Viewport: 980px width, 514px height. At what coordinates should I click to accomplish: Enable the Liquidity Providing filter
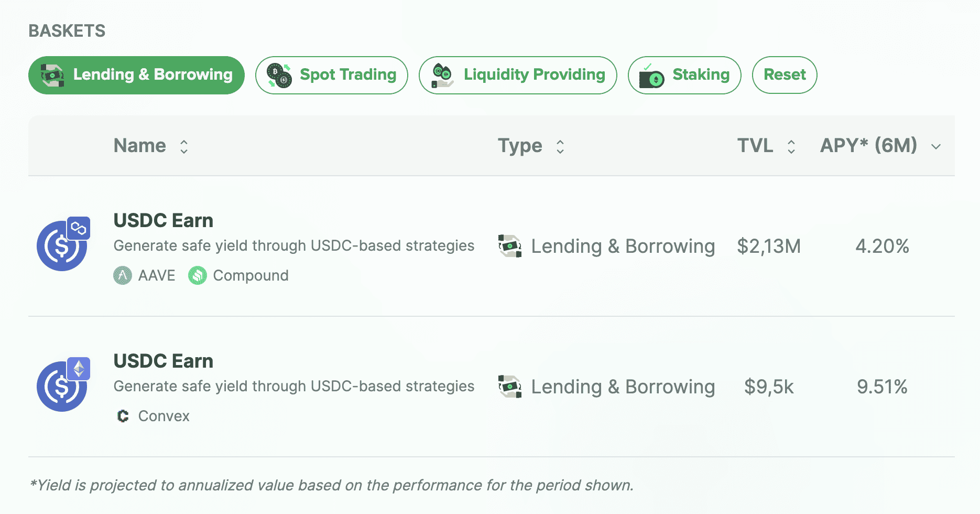click(517, 75)
